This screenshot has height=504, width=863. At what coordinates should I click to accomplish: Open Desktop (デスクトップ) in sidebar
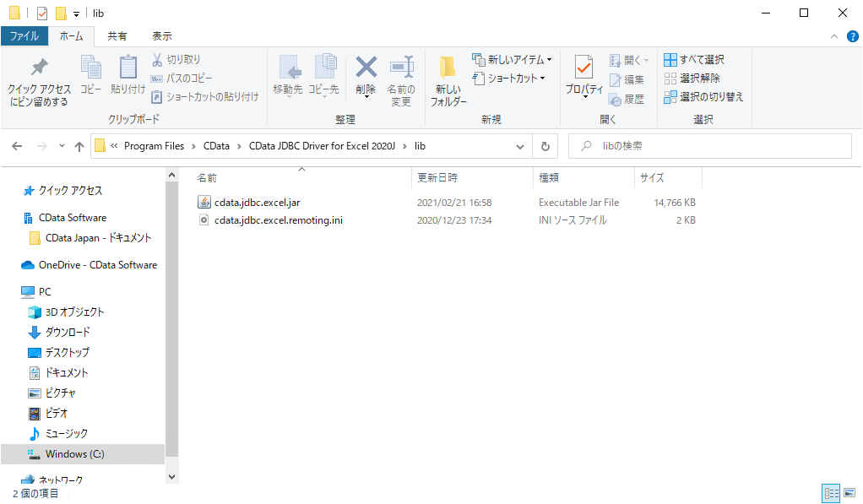pyautogui.click(x=68, y=352)
